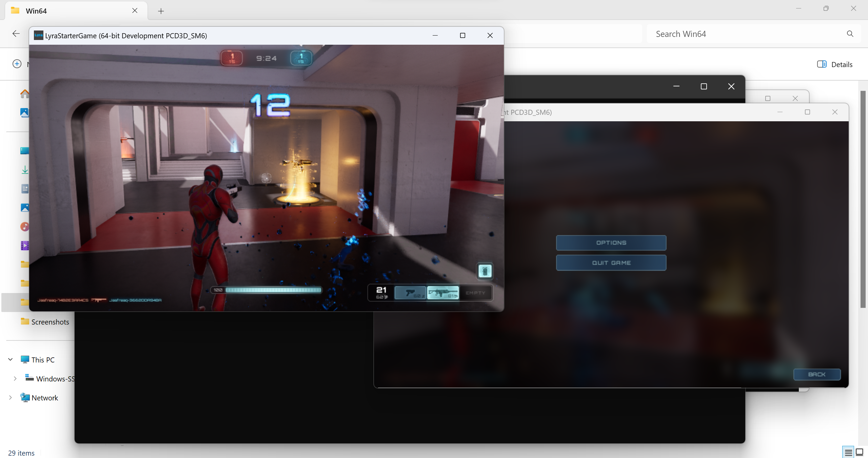Screen dimensions: 868x458
Task: Switch Explorer to details list view
Action: 848,452
